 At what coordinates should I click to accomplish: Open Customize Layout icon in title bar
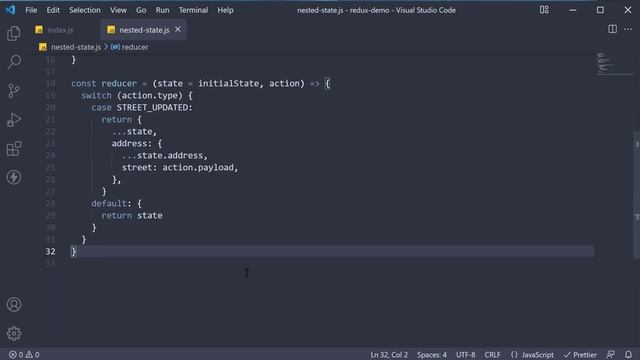(x=544, y=10)
